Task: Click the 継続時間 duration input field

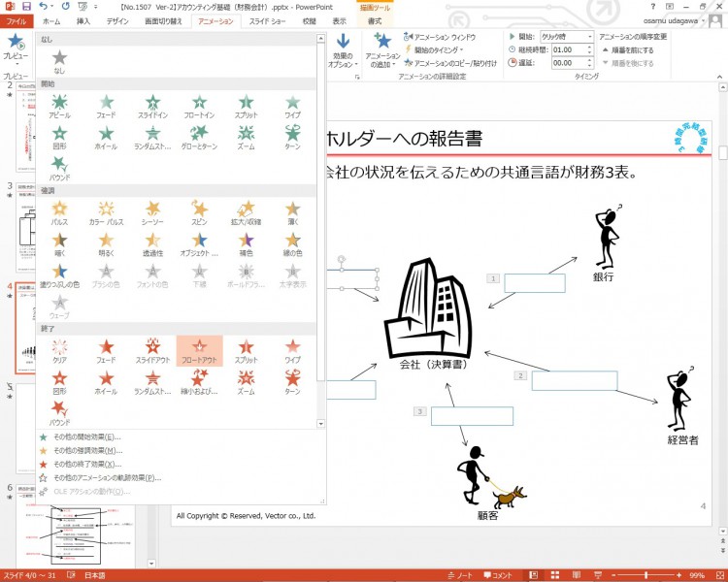Action: click(x=568, y=49)
